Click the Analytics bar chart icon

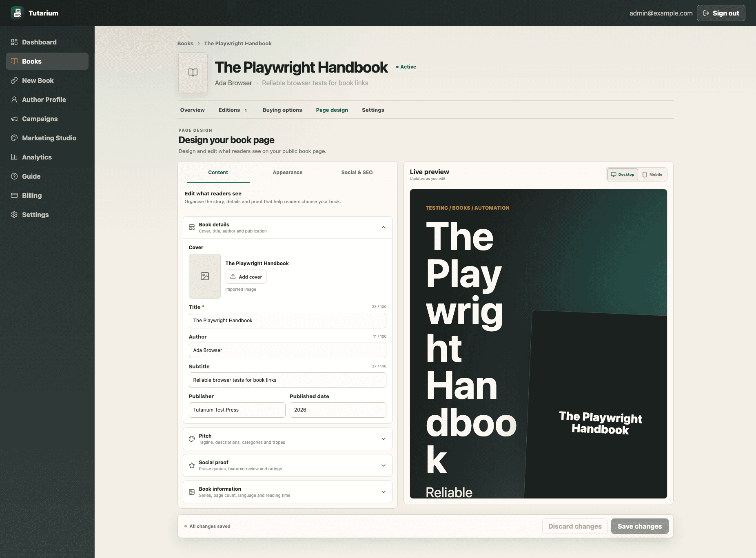[14, 157]
